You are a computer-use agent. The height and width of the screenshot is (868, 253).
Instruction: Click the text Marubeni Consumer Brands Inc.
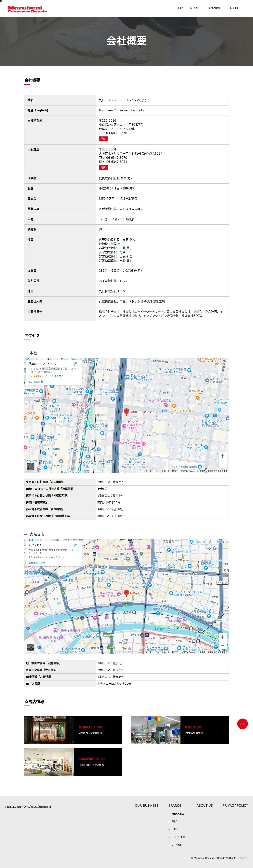point(123,110)
